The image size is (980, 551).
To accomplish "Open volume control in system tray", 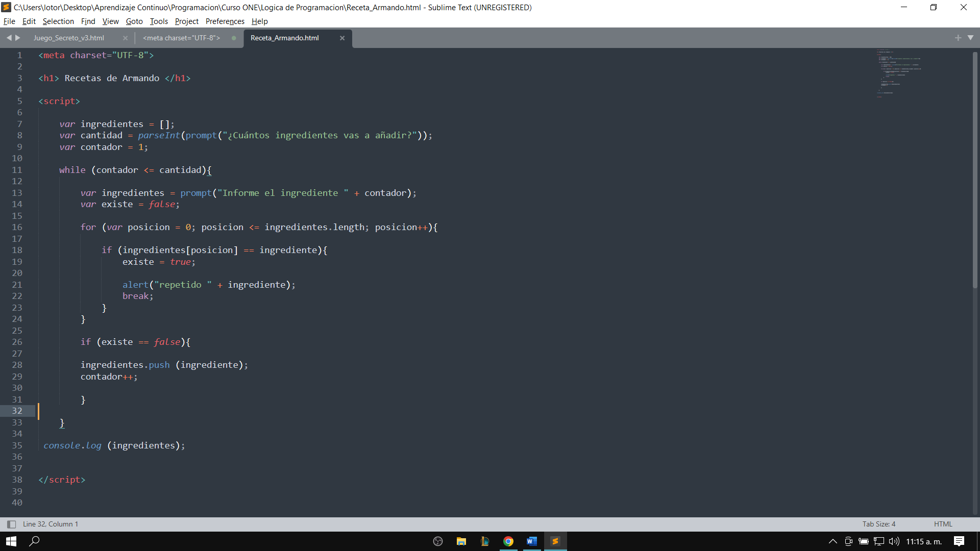I will [x=894, y=541].
